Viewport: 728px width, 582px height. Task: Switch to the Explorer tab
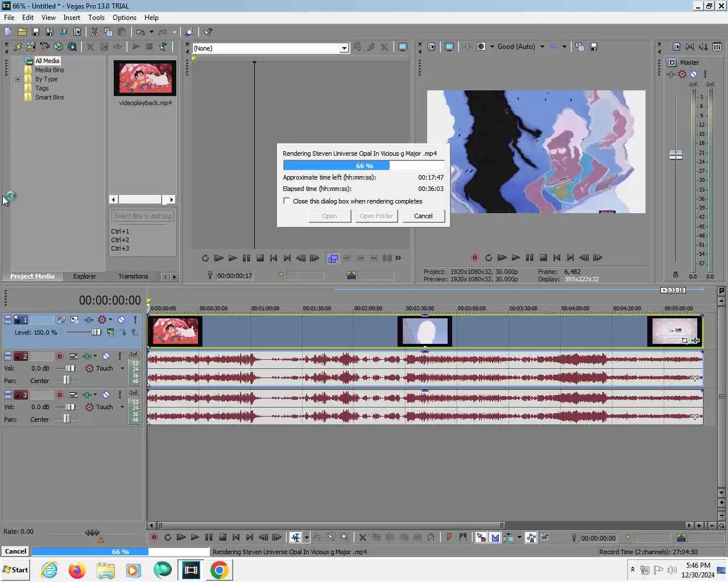pyautogui.click(x=85, y=276)
